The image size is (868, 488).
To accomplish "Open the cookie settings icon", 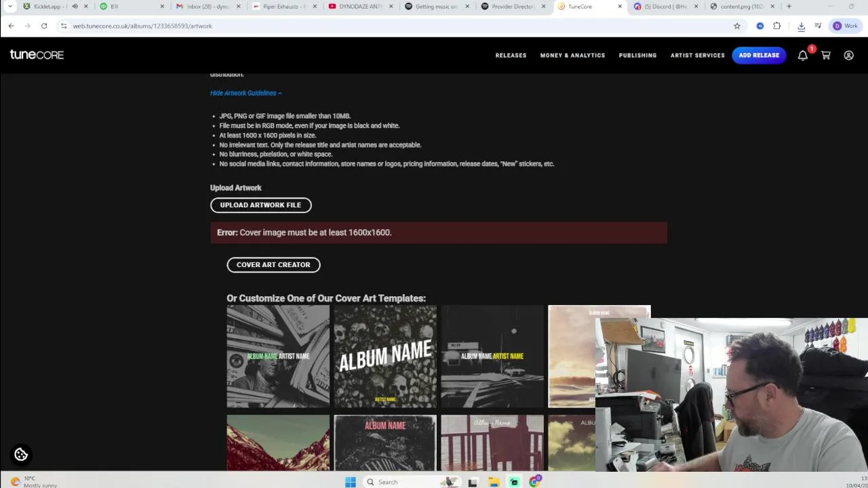I will 21,455.
